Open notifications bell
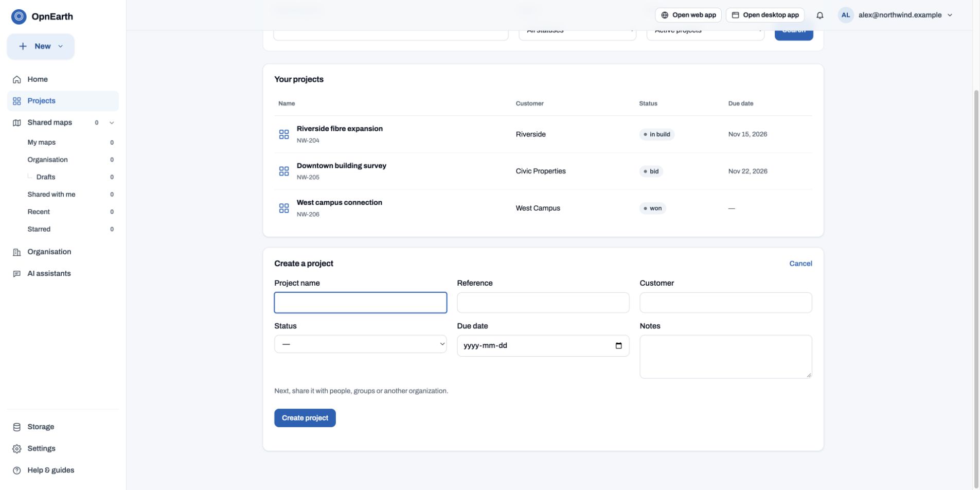This screenshot has height=490, width=980. 820,15
